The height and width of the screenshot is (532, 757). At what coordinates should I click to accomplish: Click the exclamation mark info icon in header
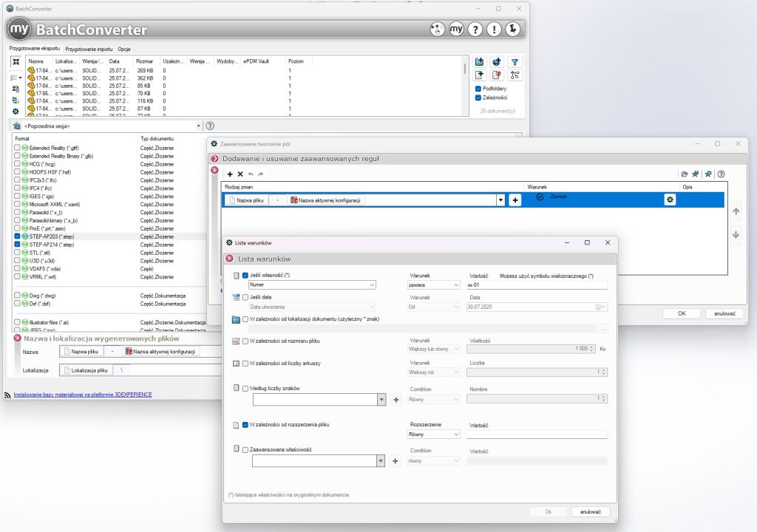(494, 30)
